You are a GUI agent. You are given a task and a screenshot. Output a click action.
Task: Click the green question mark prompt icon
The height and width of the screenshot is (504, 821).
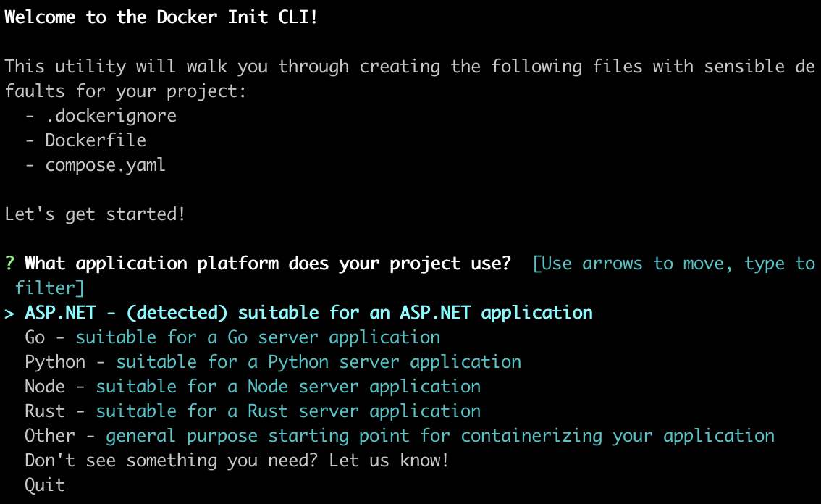pos(9,263)
